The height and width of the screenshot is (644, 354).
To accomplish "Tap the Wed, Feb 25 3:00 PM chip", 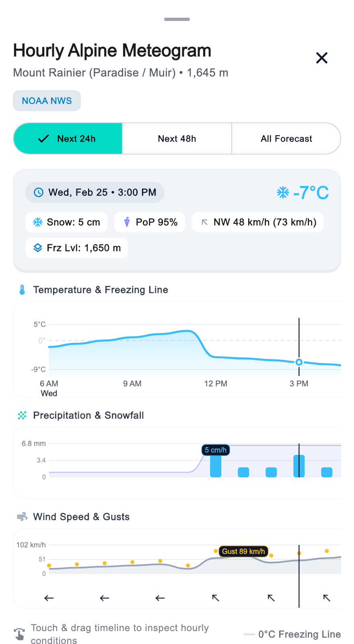I will point(95,192).
